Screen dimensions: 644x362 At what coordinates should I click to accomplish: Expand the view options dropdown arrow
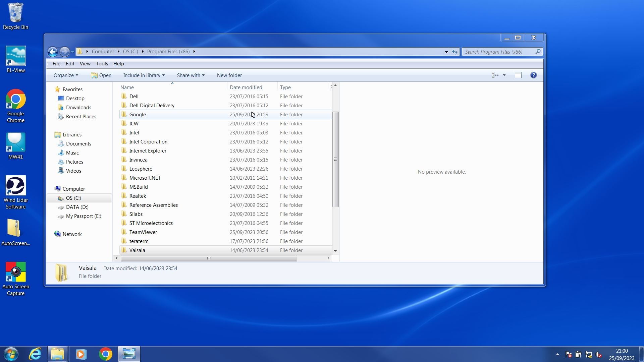pyautogui.click(x=504, y=75)
